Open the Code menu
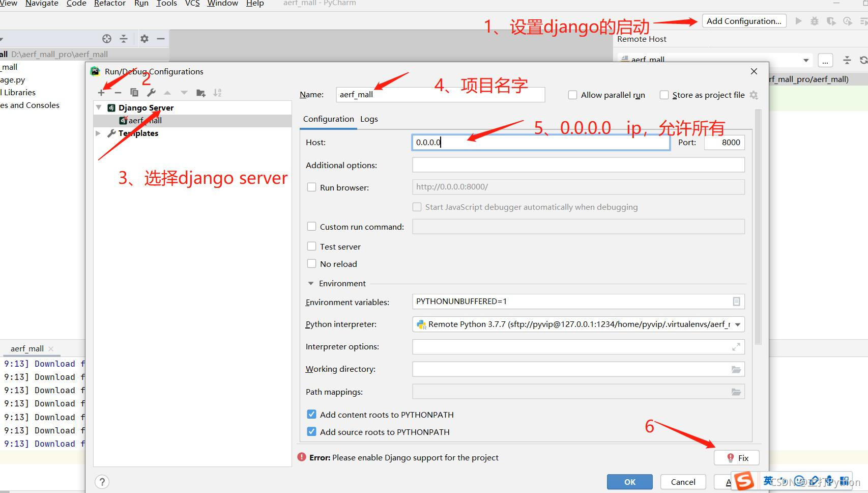 (x=76, y=4)
